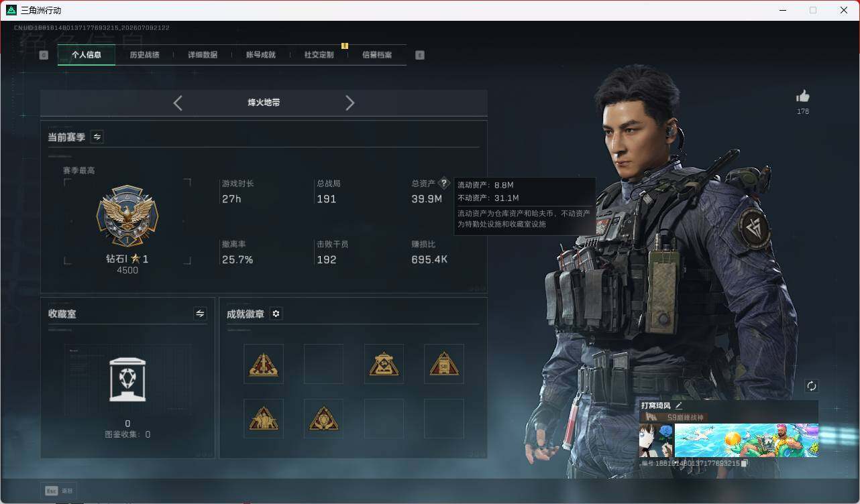Click the 总战局 191 value
The height and width of the screenshot is (504, 860).
(x=326, y=199)
